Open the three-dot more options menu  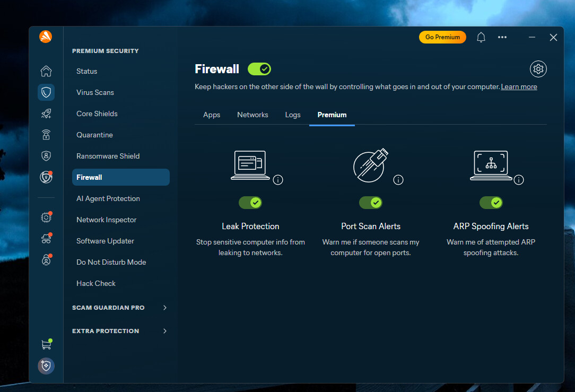coord(502,38)
